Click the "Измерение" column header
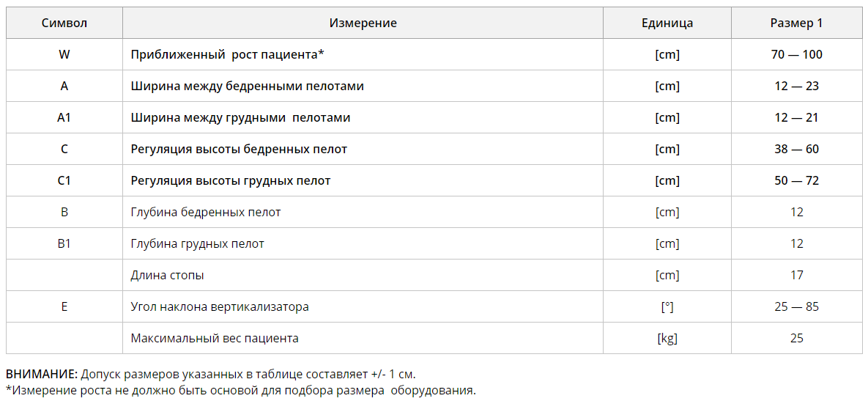Image resolution: width=868 pixels, height=401 pixels. pos(363,23)
